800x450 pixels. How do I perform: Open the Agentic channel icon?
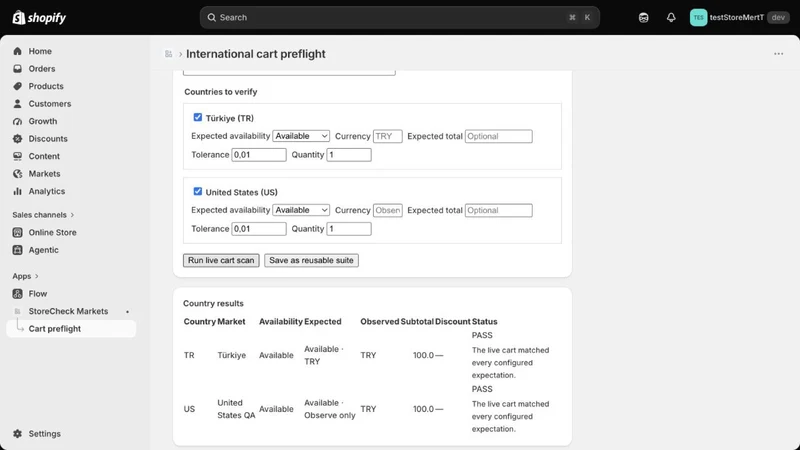coord(17,249)
